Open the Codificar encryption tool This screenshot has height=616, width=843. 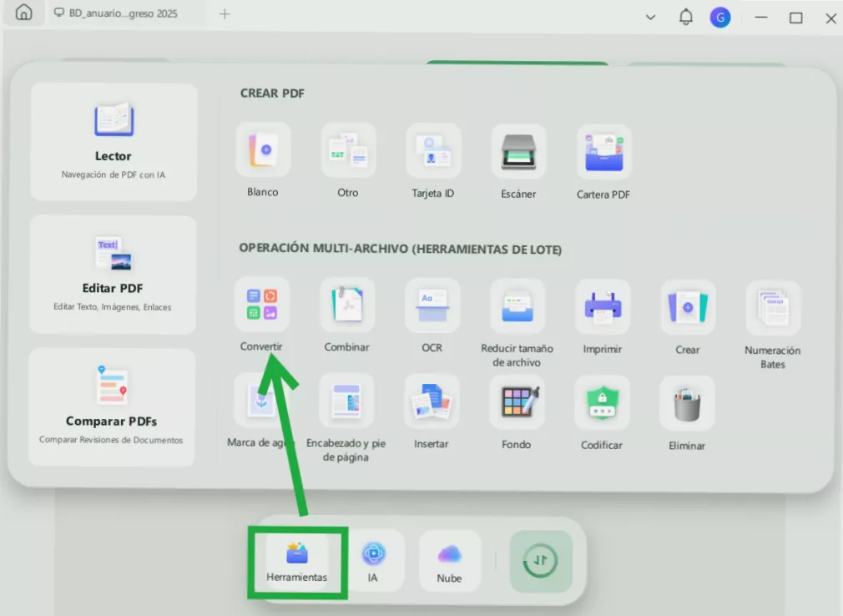click(602, 403)
